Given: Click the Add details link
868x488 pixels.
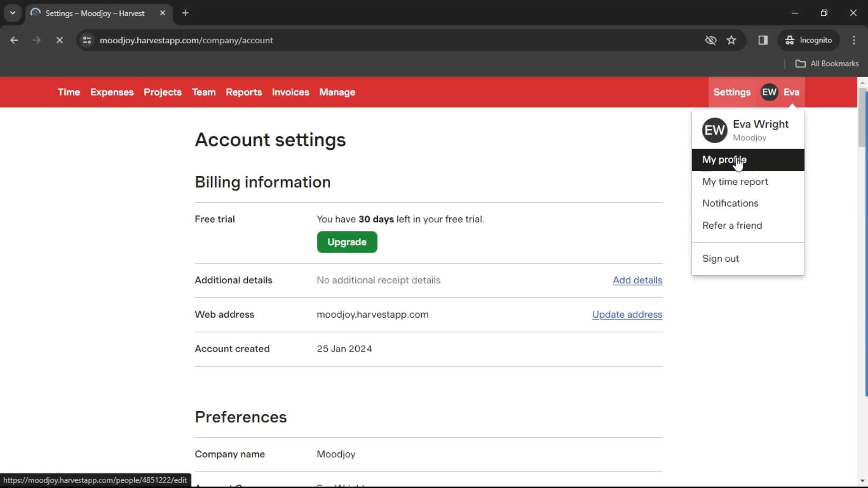Looking at the screenshot, I should pyautogui.click(x=637, y=280).
